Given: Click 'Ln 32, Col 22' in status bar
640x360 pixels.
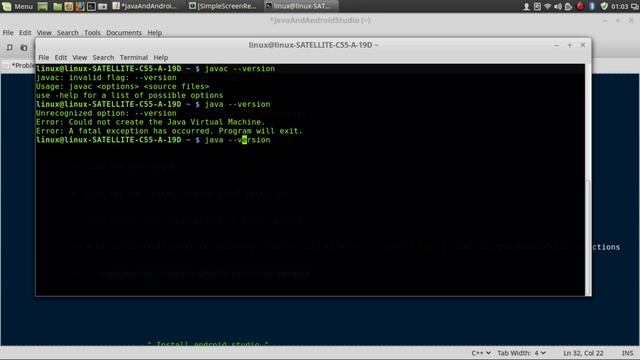Looking at the screenshot, I should coord(583,353).
